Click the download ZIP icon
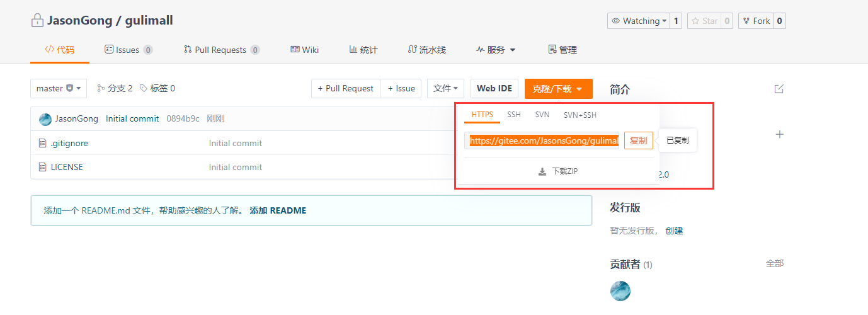 tap(542, 171)
